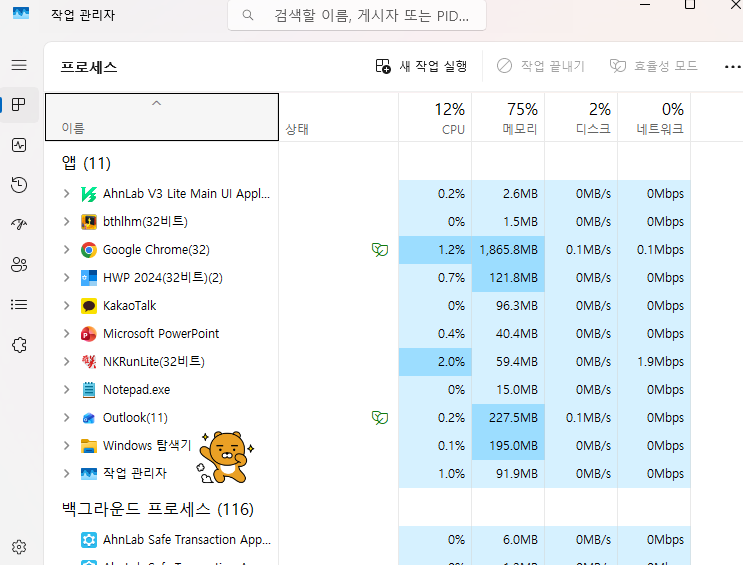Sort by the CPU column header
Screen dimensions: 743x565
[435, 117]
